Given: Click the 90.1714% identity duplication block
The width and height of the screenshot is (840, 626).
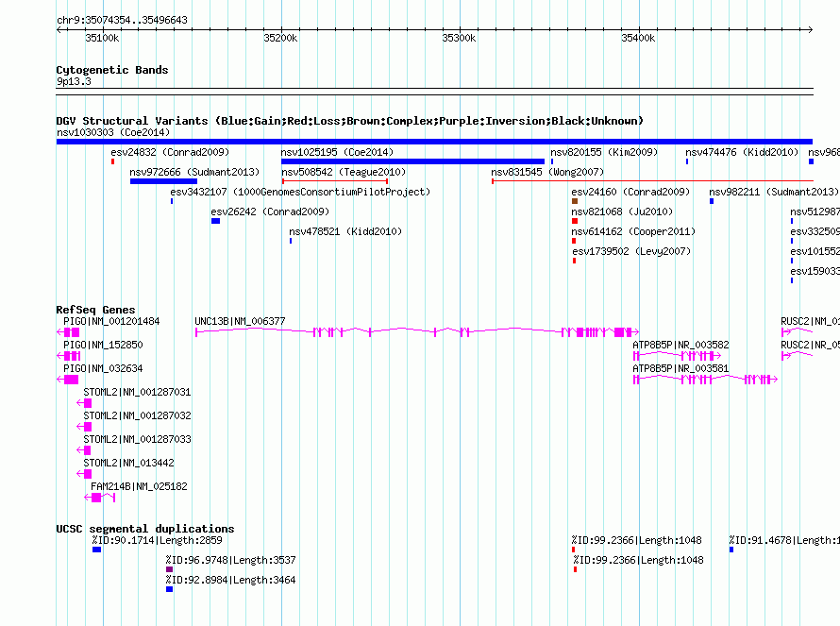Looking at the screenshot, I should tap(96, 550).
